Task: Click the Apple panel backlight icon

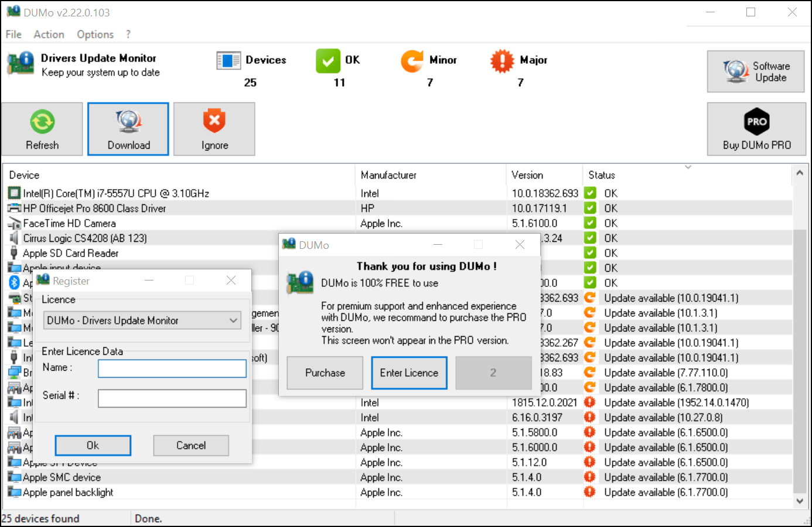Action: [x=14, y=492]
